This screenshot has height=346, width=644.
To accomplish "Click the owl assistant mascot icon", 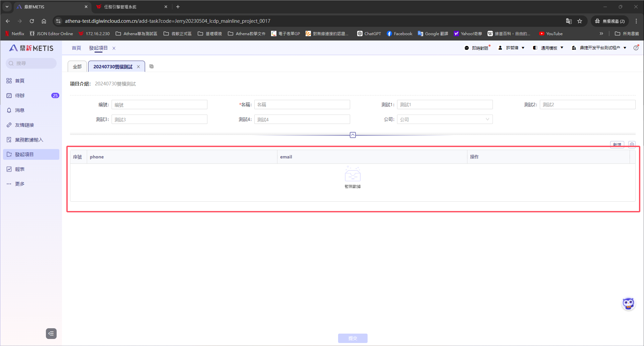I will (628, 303).
